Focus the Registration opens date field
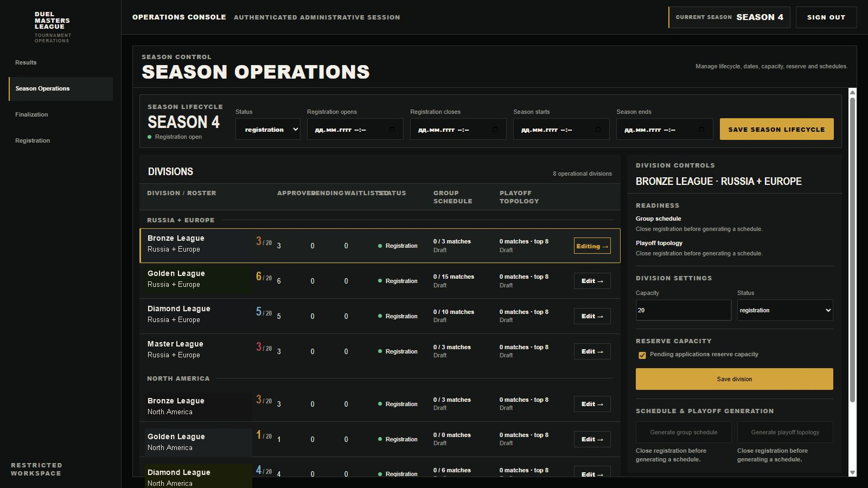 pos(355,129)
